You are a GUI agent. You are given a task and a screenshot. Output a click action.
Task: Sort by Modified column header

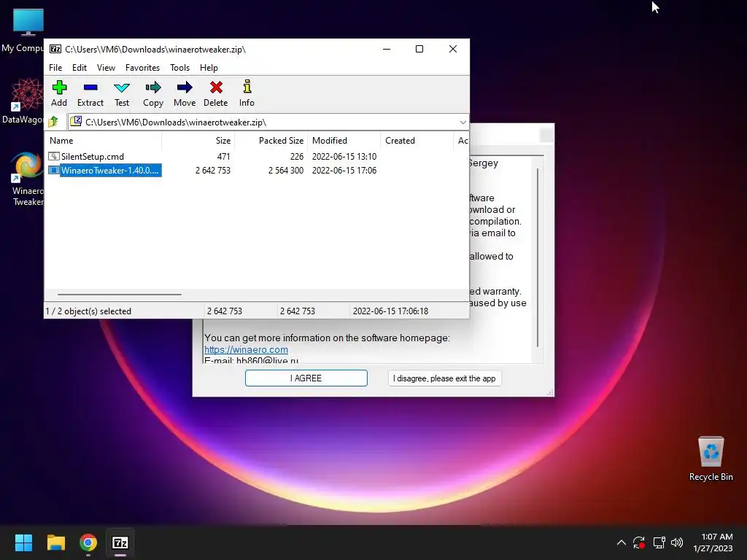point(344,141)
